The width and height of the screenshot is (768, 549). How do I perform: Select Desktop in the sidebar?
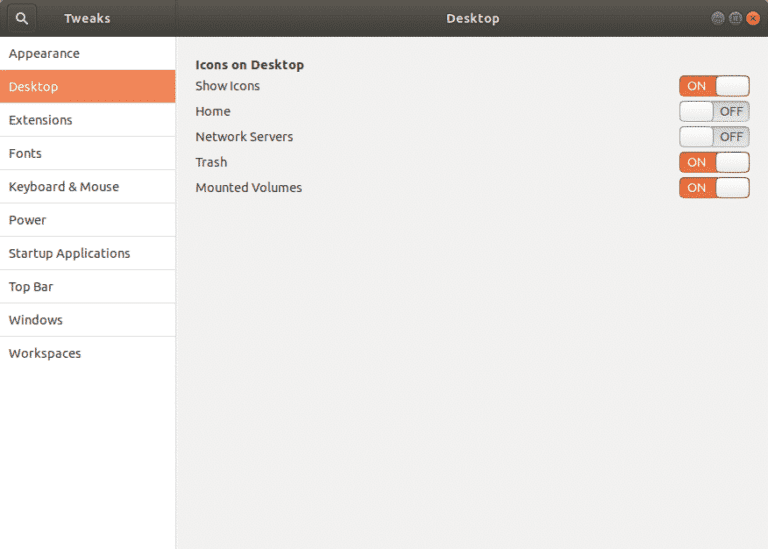click(x=88, y=87)
